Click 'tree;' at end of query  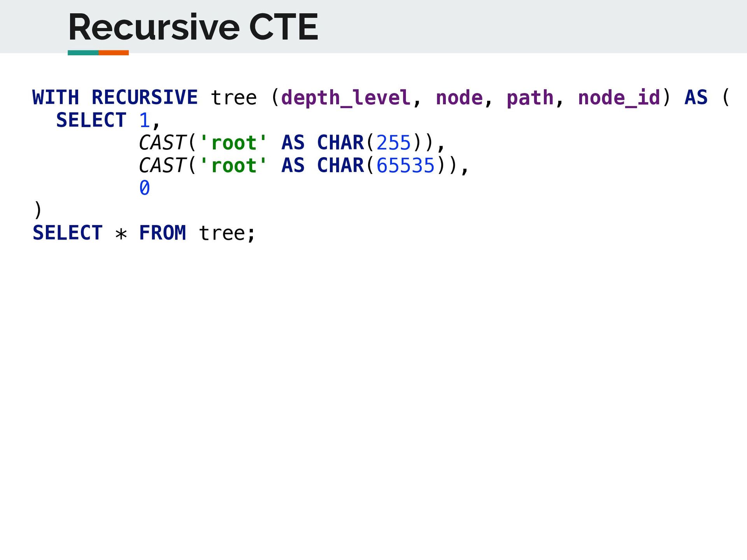click(x=227, y=233)
